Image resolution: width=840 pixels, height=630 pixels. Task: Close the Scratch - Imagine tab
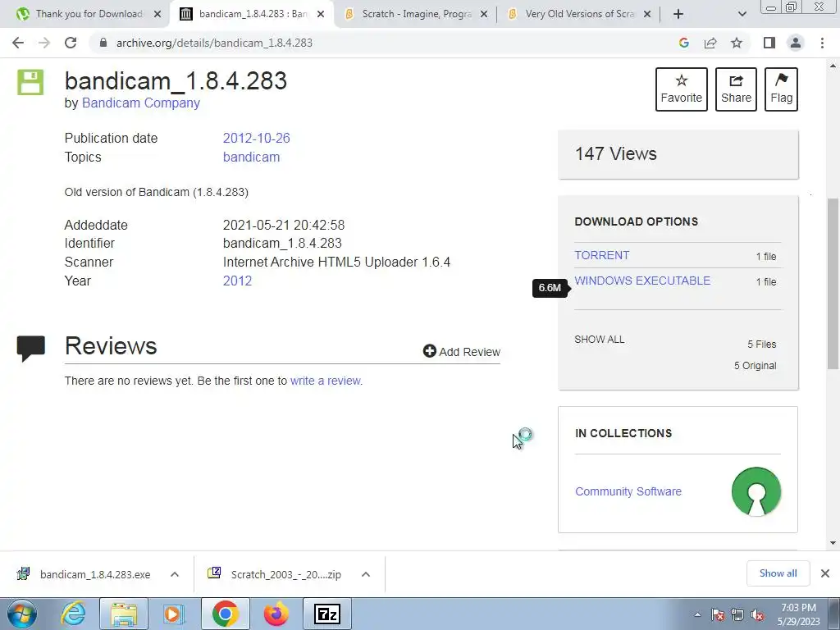coord(484,15)
